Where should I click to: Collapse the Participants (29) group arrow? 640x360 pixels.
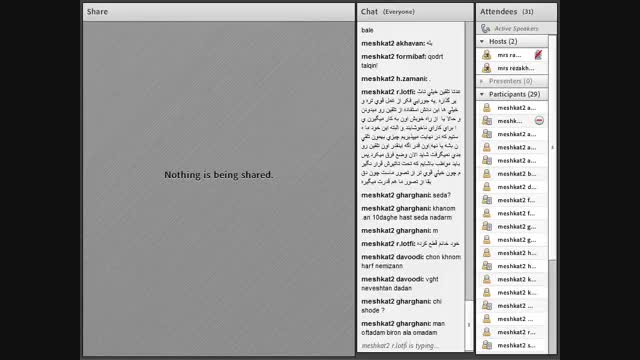coord(482,94)
